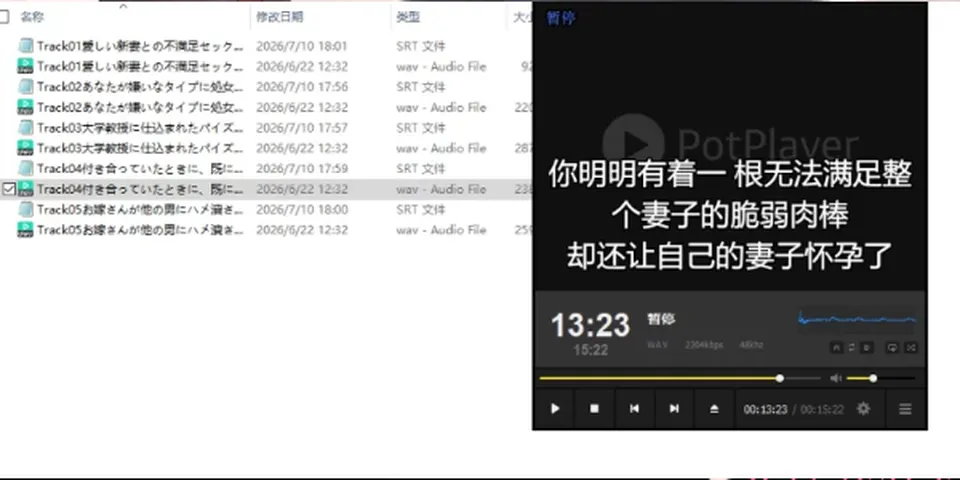Select the Track02 SRT file icon
960x480 pixels.
pyautogui.click(x=25, y=86)
